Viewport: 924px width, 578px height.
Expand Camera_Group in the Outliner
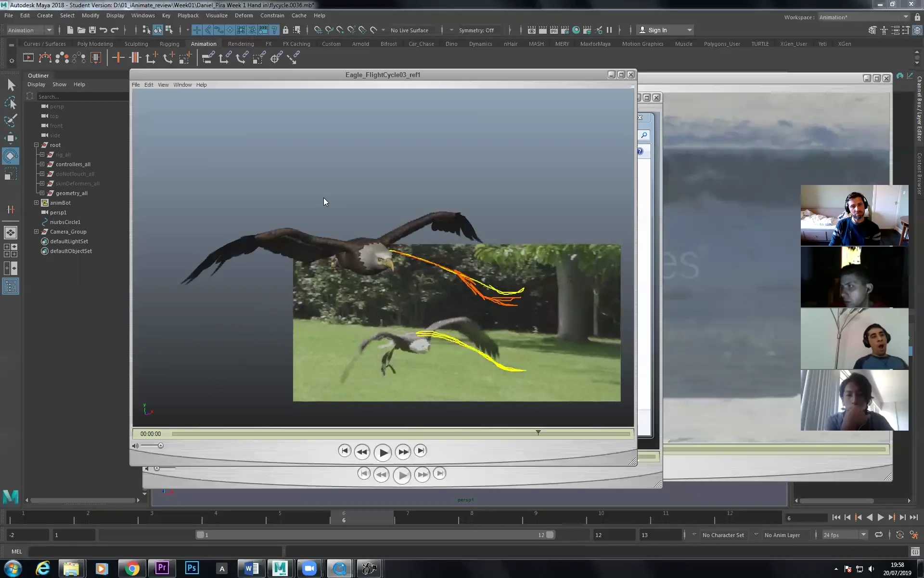36,232
